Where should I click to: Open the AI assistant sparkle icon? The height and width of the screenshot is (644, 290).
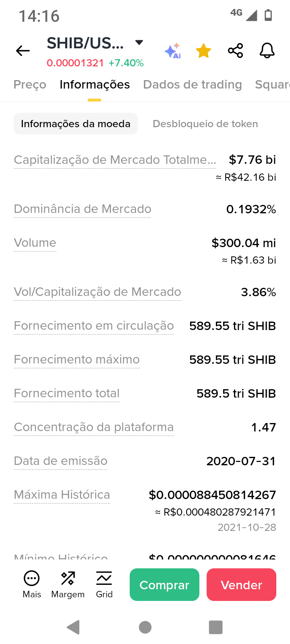coord(172,51)
